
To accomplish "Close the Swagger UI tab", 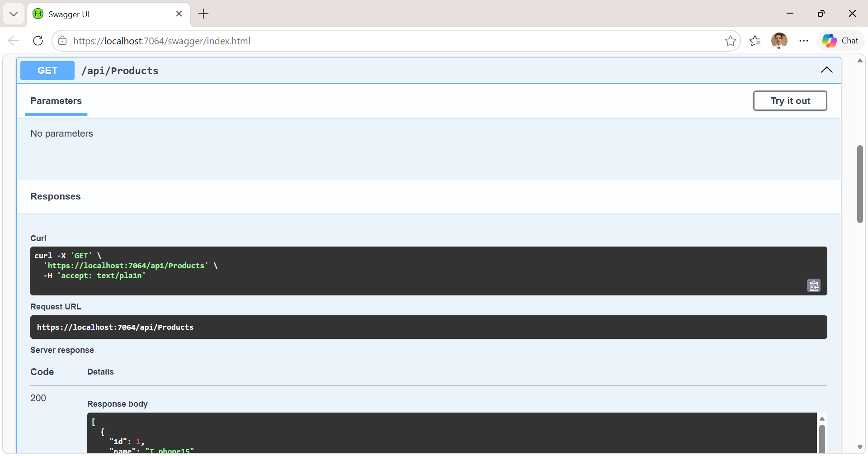I will pyautogui.click(x=179, y=14).
